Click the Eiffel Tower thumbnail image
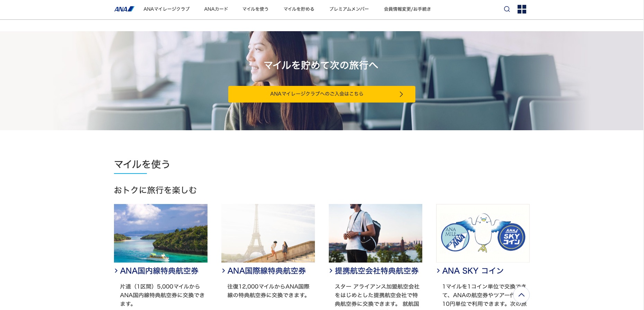This screenshot has width=644, height=310. [268, 233]
